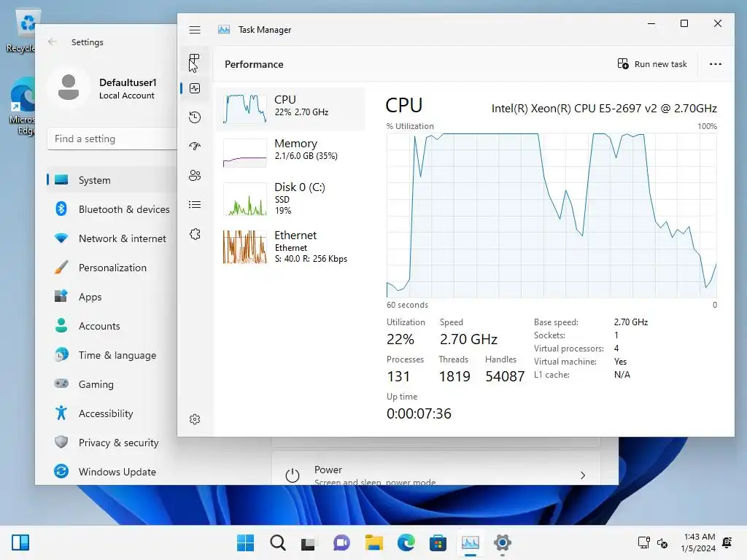
Task: Open System category in Settings
Action: (112, 180)
